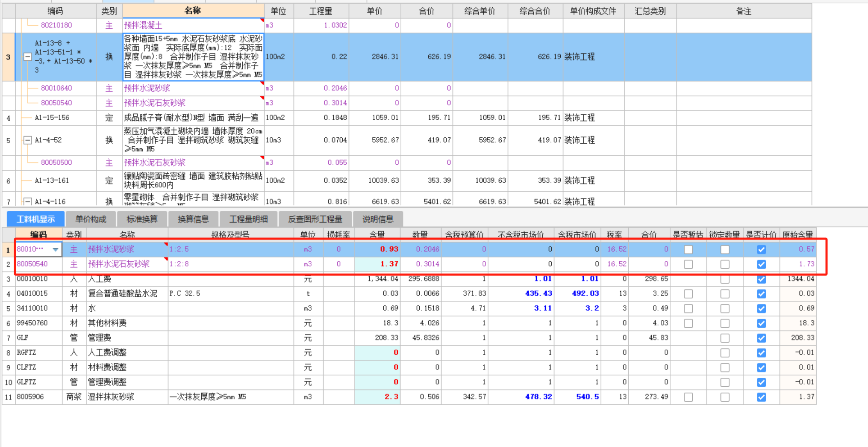Image resolution: width=868 pixels, height=447 pixels.
Task: Check 是否暂估 for 预拌水泥石灰砂浆 material row
Action: coord(688,264)
